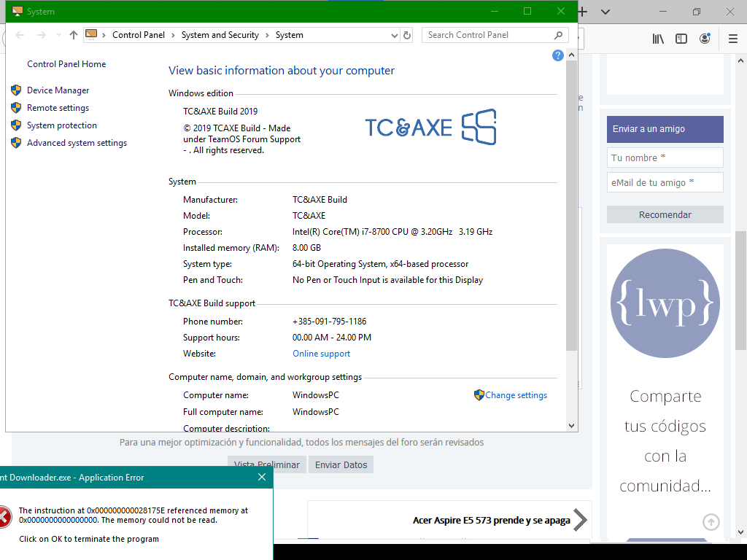747x560 pixels.
Task: Open Control Panel Home link
Action: (x=66, y=64)
